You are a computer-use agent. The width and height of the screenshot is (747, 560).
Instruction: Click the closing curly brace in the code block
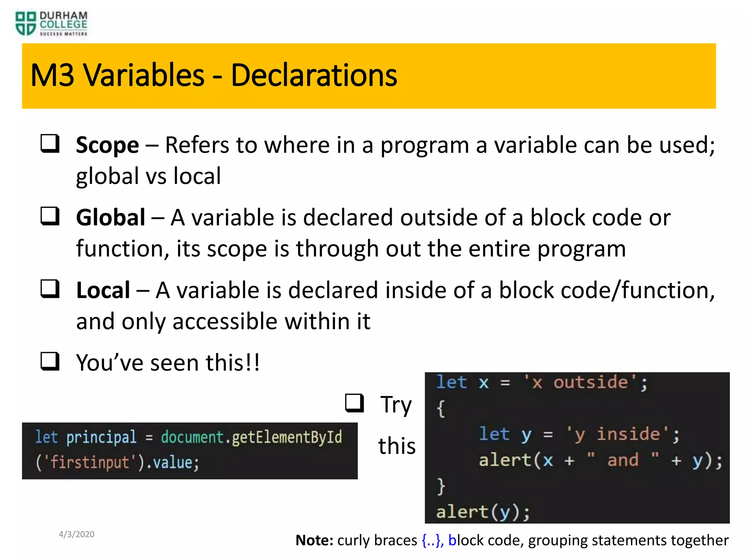point(441,486)
